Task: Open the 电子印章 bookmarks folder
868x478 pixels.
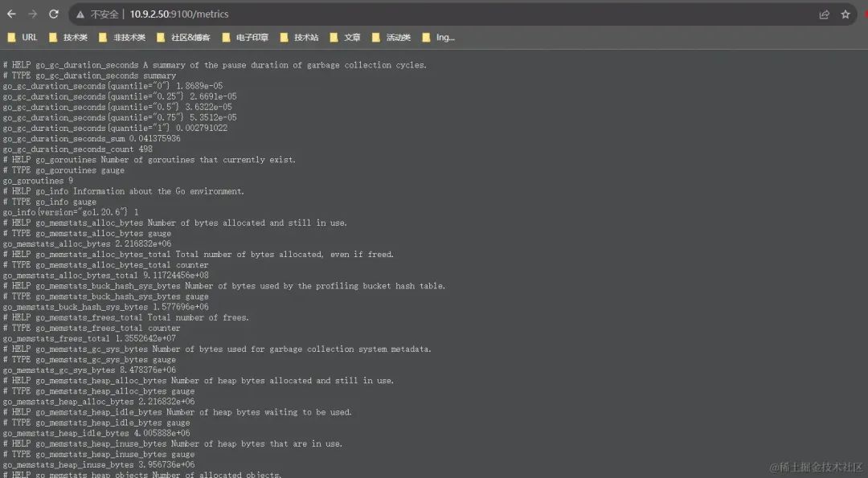Action: click(x=245, y=38)
